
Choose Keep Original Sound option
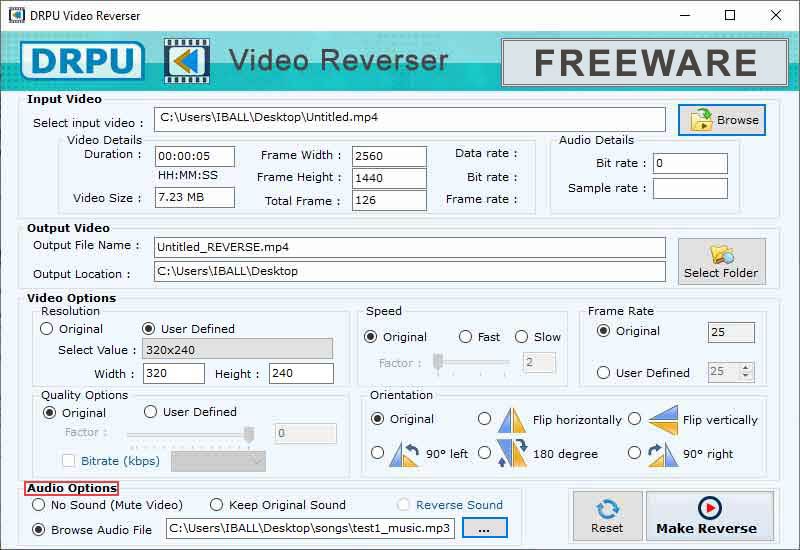pos(216,505)
